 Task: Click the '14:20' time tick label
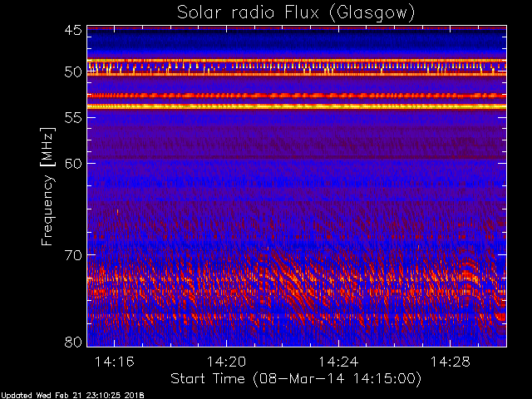click(x=226, y=362)
